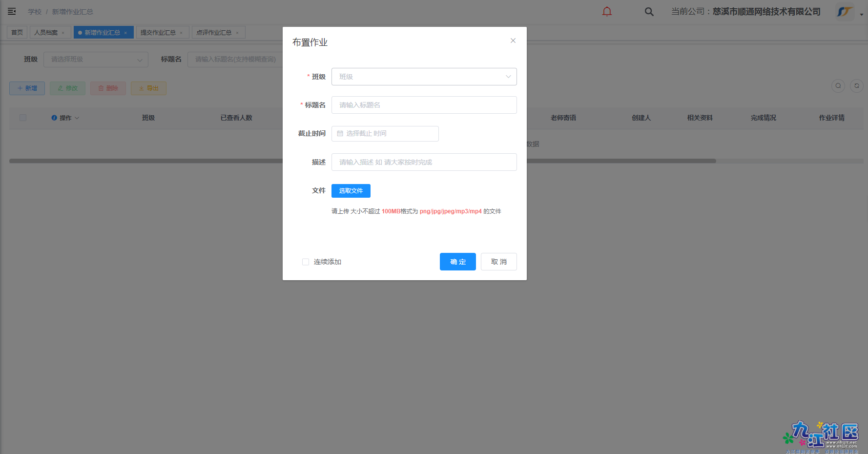868x454 pixels.
Task: Close the 人员档案 tab with its x icon
Action: (x=63, y=33)
